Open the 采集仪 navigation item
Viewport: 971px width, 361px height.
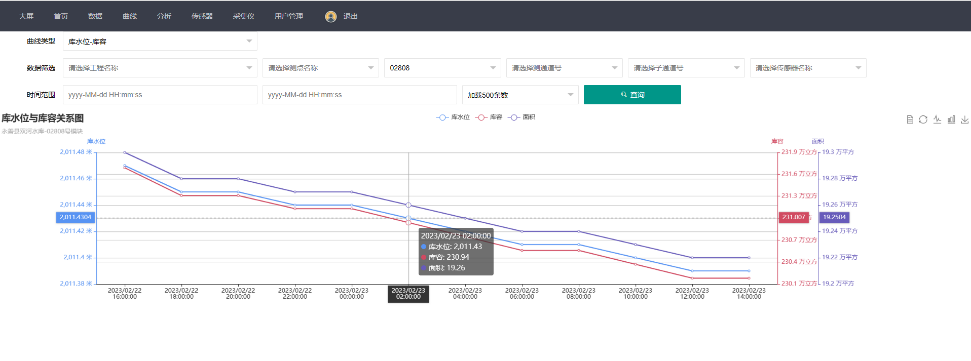coord(243,17)
